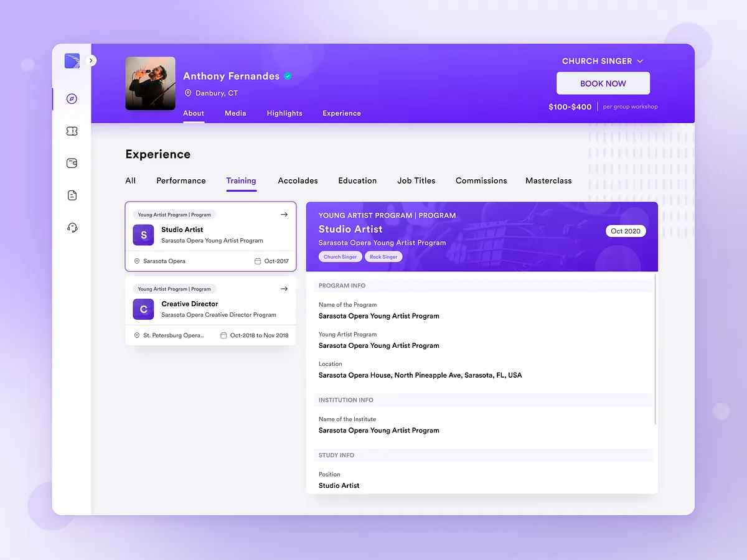The image size is (747, 560).
Task: Click the app logo at the top of sidebar
Action: pos(72,61)
